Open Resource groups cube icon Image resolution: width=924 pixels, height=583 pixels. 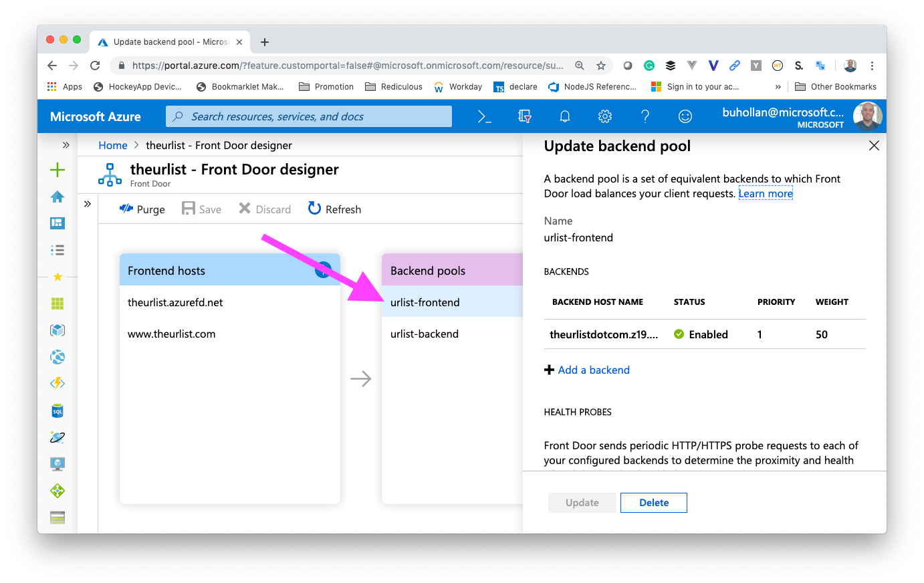(x=57, y=330)
